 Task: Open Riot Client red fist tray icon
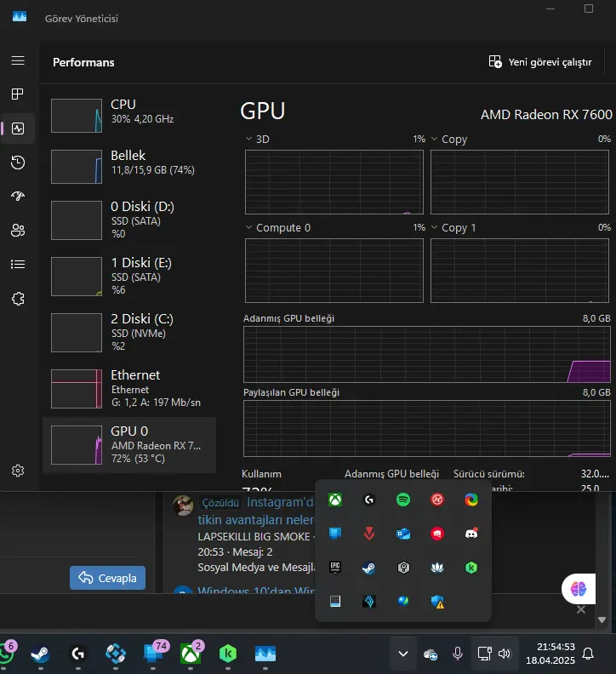click(437, 534)
